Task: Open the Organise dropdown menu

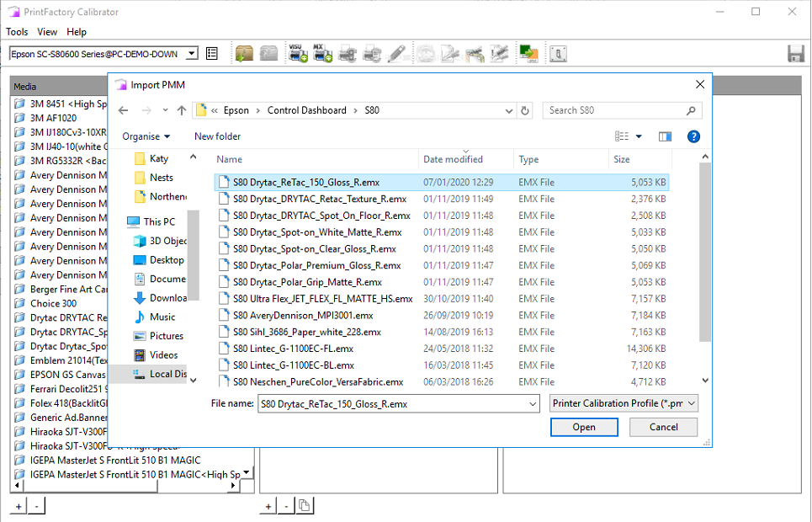Action: (x=146, y=136)
